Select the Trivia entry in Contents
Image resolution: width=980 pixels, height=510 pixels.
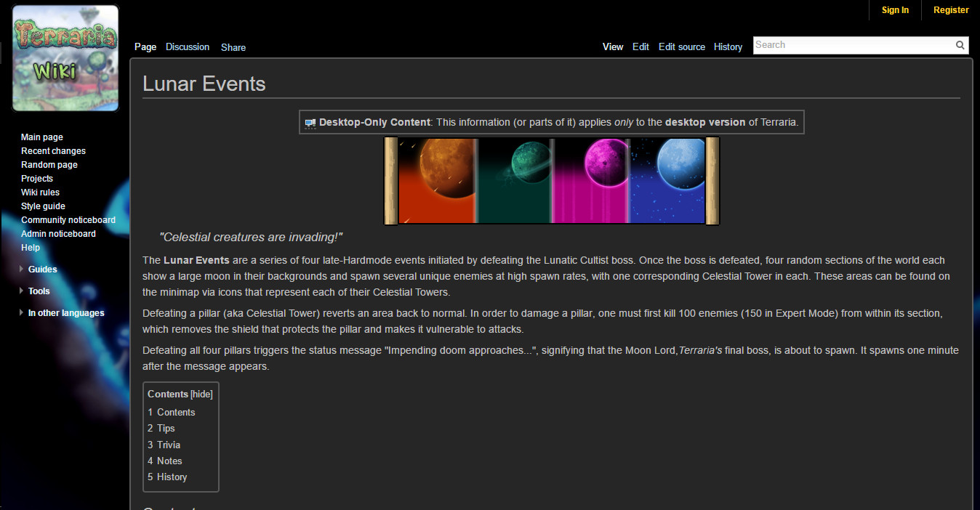click(169, 444)
